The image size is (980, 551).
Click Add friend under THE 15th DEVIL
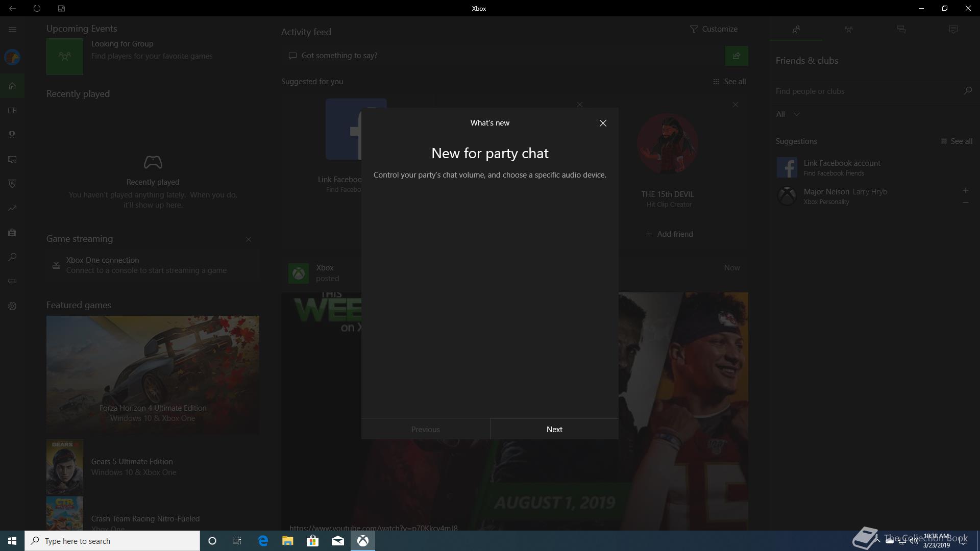pos(669,234)
